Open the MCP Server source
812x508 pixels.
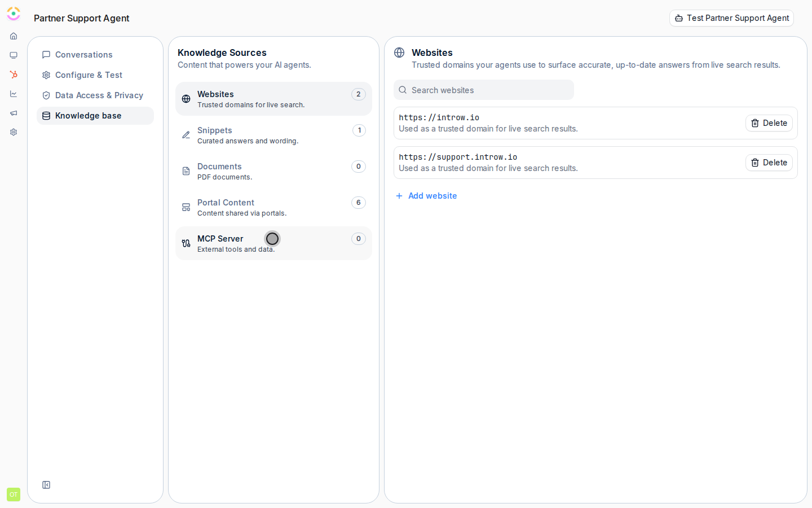coord(273,243)
